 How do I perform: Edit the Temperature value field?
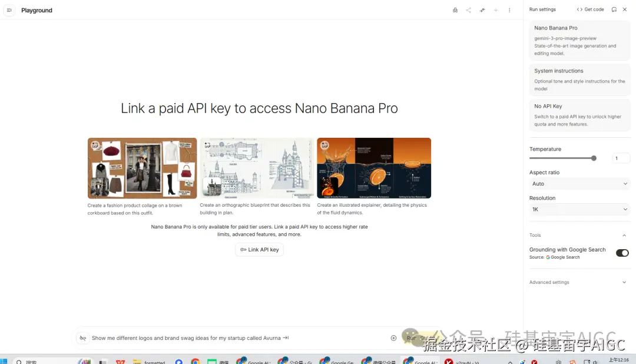(621, 158)
